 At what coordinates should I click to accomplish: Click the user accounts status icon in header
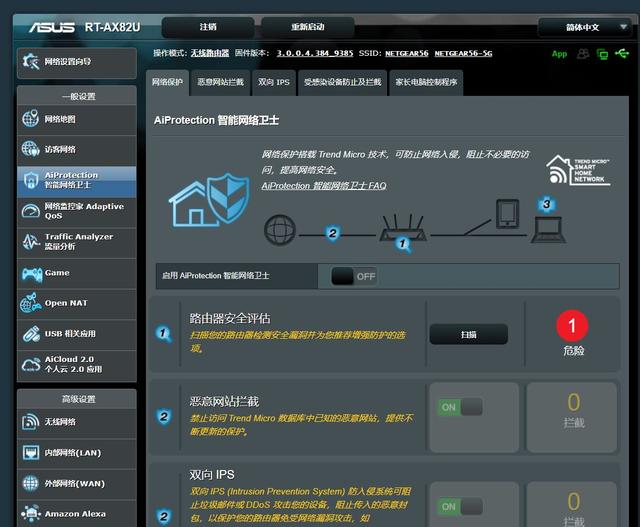[583, 53]
